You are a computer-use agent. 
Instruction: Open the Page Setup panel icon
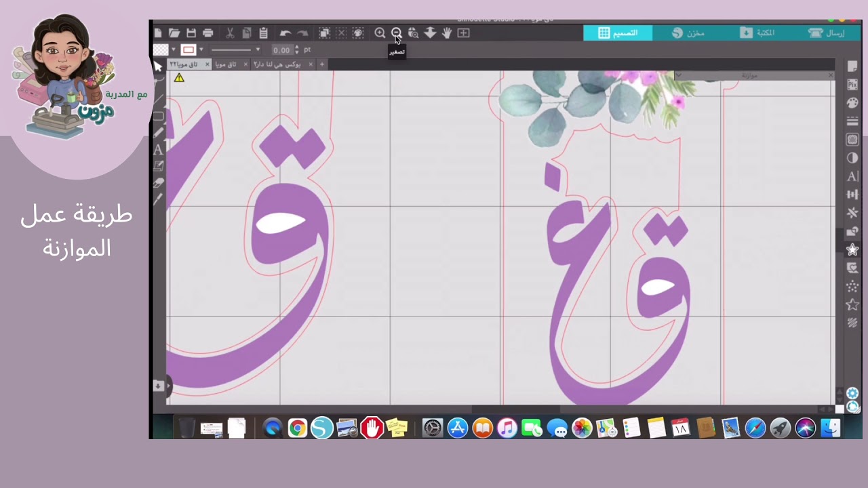852,66
